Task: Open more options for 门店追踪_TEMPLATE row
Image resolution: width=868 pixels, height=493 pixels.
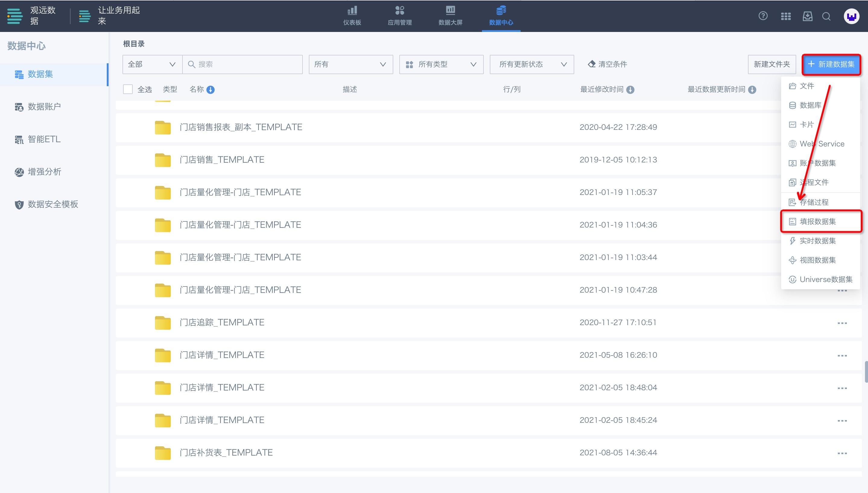Action: click(842, 323)
